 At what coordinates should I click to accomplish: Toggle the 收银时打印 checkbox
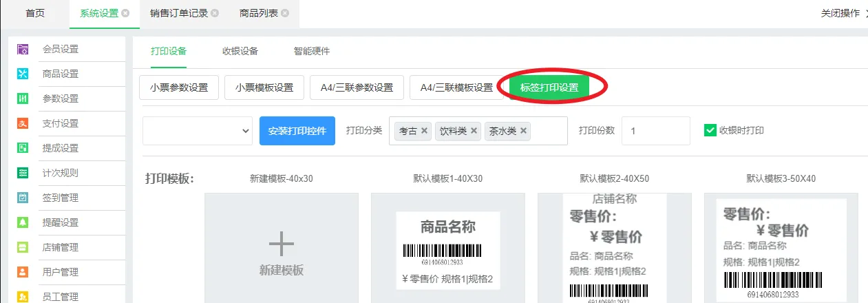pyautogui.click(x=710, y=130)
